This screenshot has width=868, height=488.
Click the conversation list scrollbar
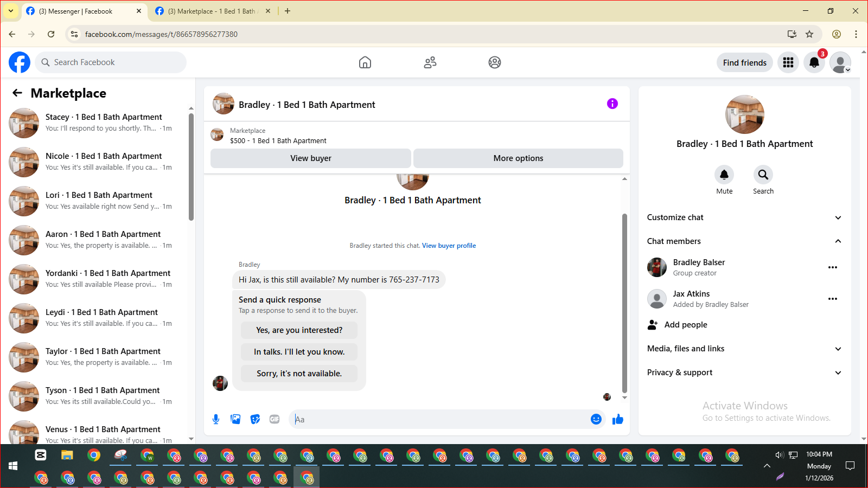click(x=191, y=166)
